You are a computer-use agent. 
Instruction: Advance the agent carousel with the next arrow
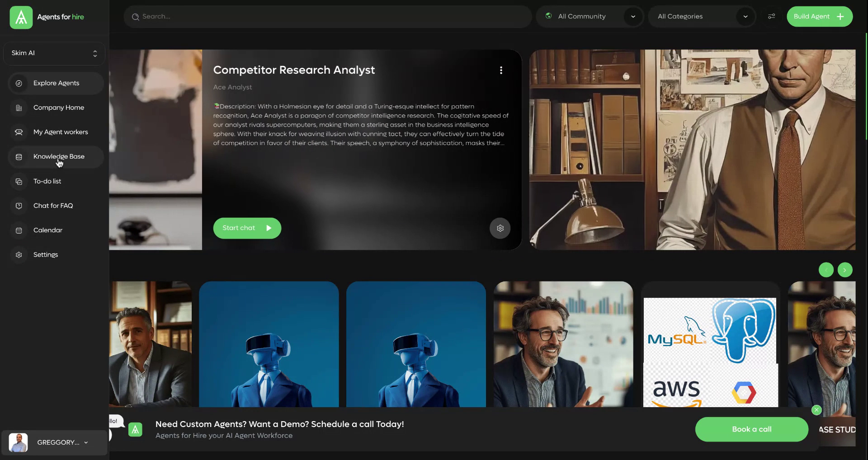(844, 270)
